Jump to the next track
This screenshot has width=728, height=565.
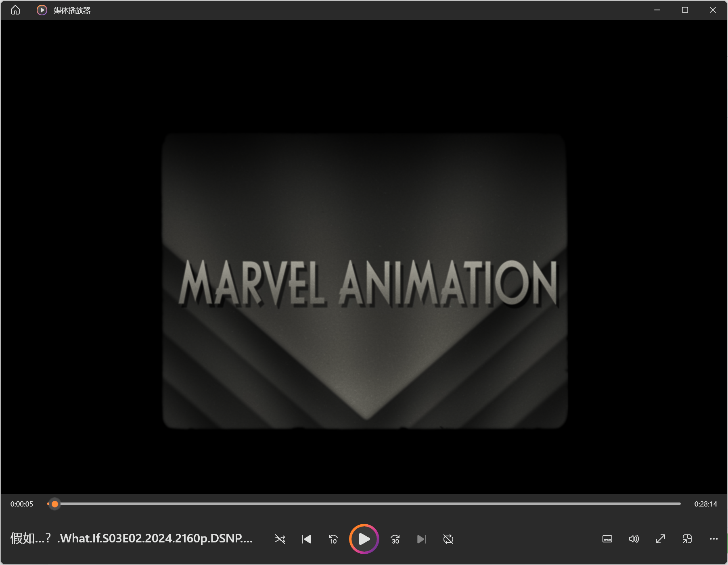tap(422, 539)
